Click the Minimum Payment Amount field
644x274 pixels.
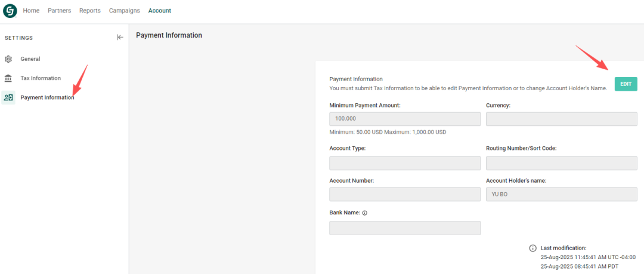(405, 119)
